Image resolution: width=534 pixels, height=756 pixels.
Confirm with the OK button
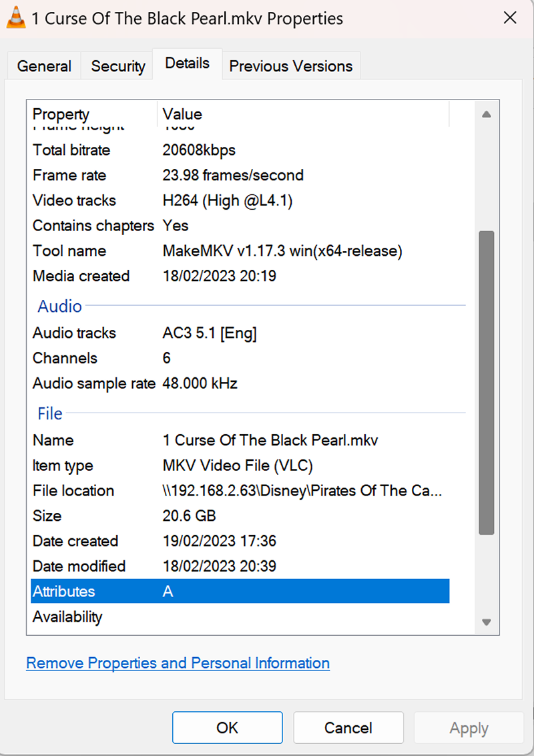[228, 727]
